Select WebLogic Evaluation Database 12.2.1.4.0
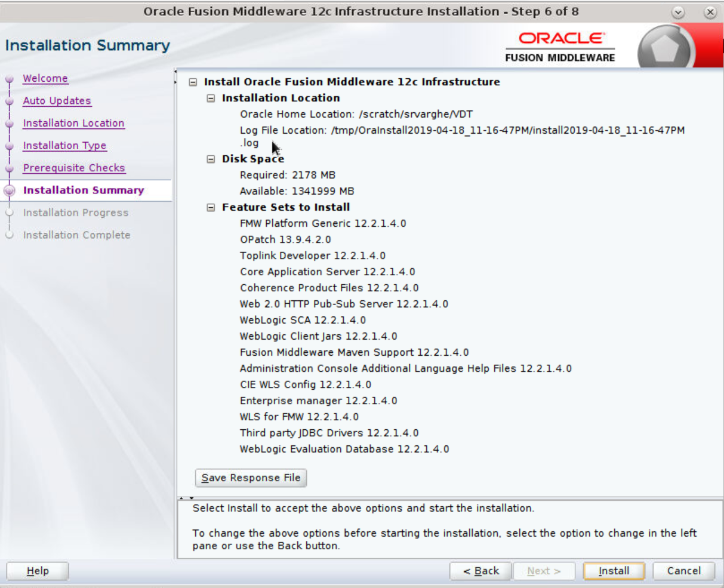Viewport: 724px width, 588px height. 344,450
